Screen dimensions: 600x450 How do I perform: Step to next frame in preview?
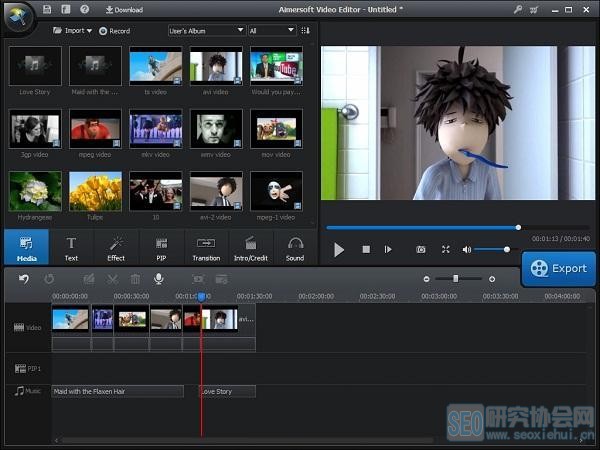(388, 249)
